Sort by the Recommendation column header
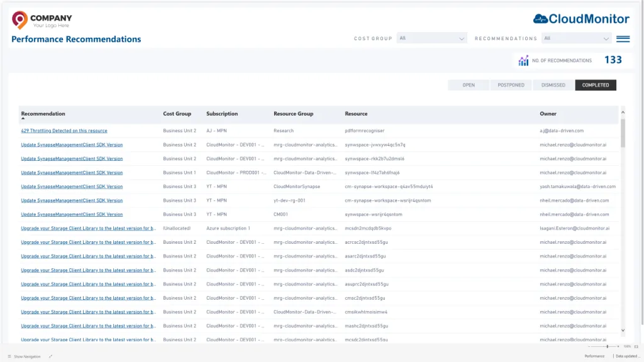The width and height of the screenshot is (644, 362). coord(43,114)
